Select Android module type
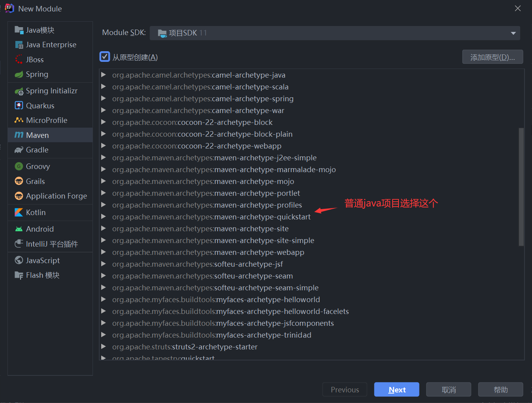The height and width of the screenshot is (403, 532). point(50,229)
